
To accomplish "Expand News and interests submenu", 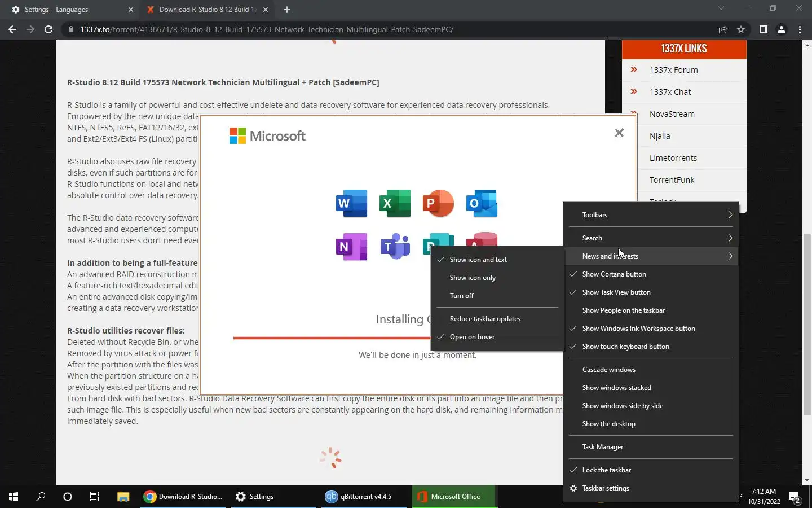I will [651, 256].
